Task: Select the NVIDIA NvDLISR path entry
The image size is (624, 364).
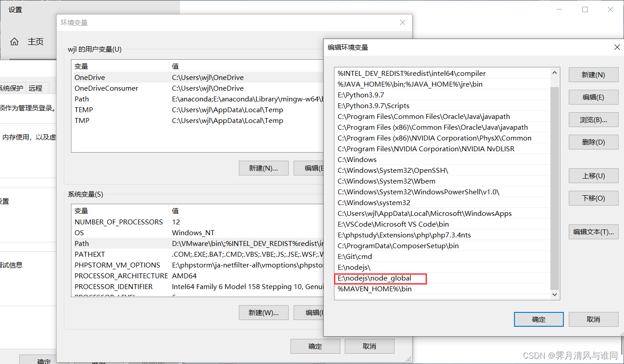Action: click(x=443, y=149)
